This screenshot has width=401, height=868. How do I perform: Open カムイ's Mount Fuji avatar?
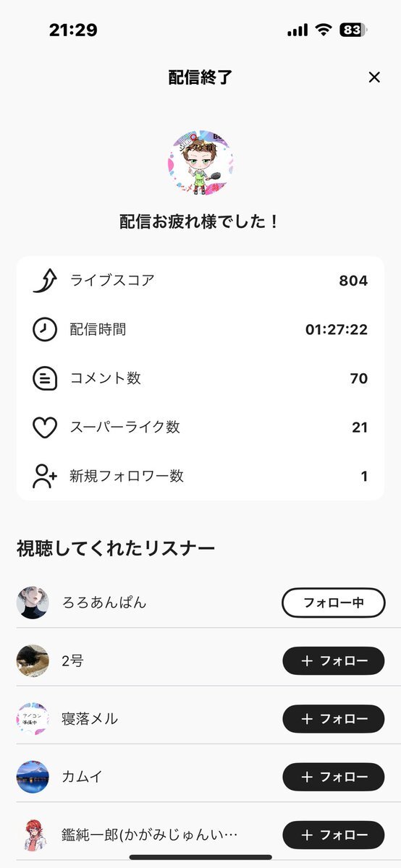[33, 777]
